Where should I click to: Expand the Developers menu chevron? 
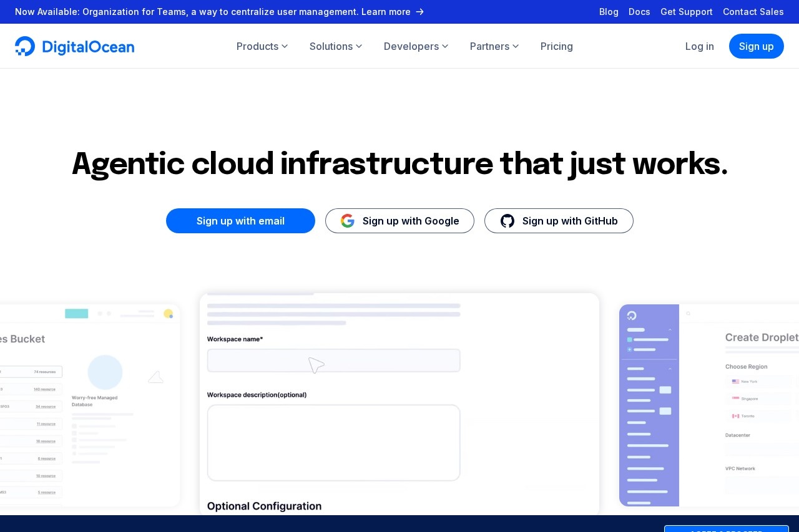coord(445,46)
